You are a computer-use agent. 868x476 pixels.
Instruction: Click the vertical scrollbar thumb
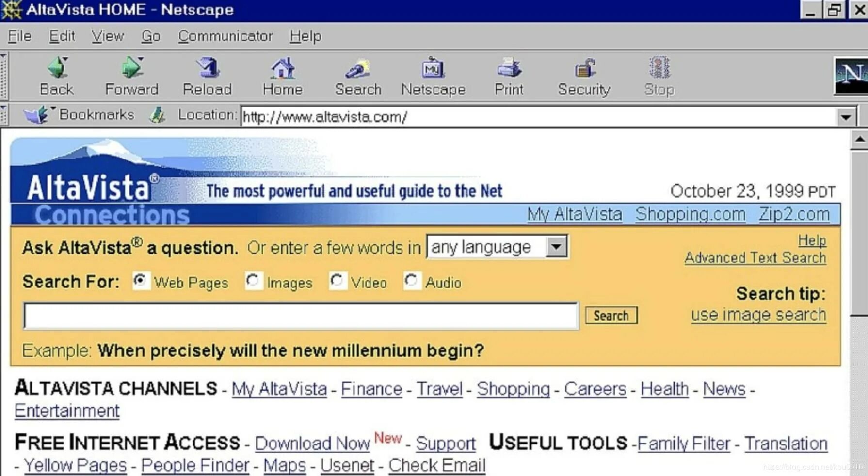(859, 233)
